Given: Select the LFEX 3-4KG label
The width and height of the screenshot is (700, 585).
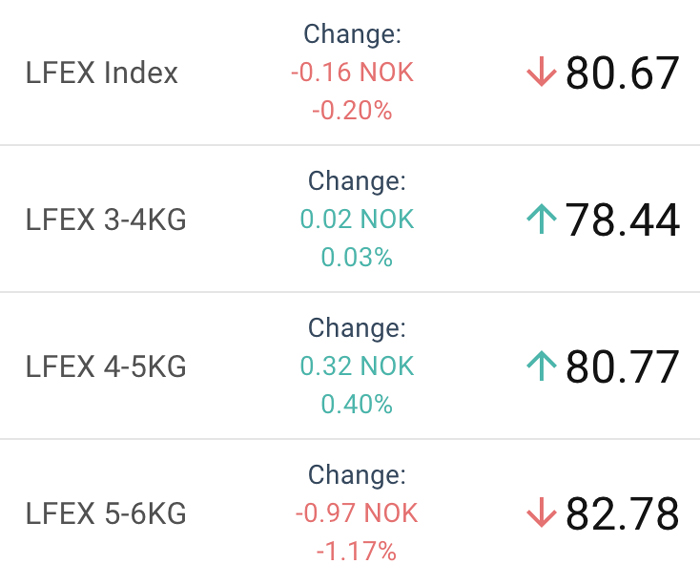Looking at the screenshot, I should 106,219.
